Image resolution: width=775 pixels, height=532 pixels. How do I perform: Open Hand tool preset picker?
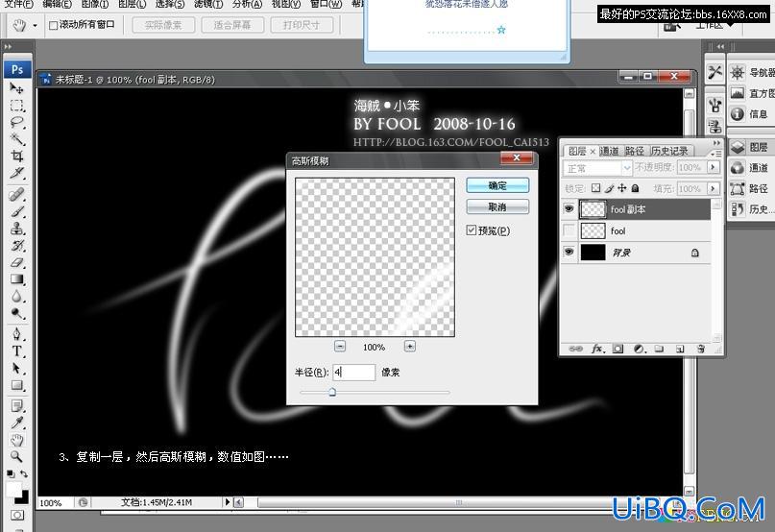click(35, 25)
